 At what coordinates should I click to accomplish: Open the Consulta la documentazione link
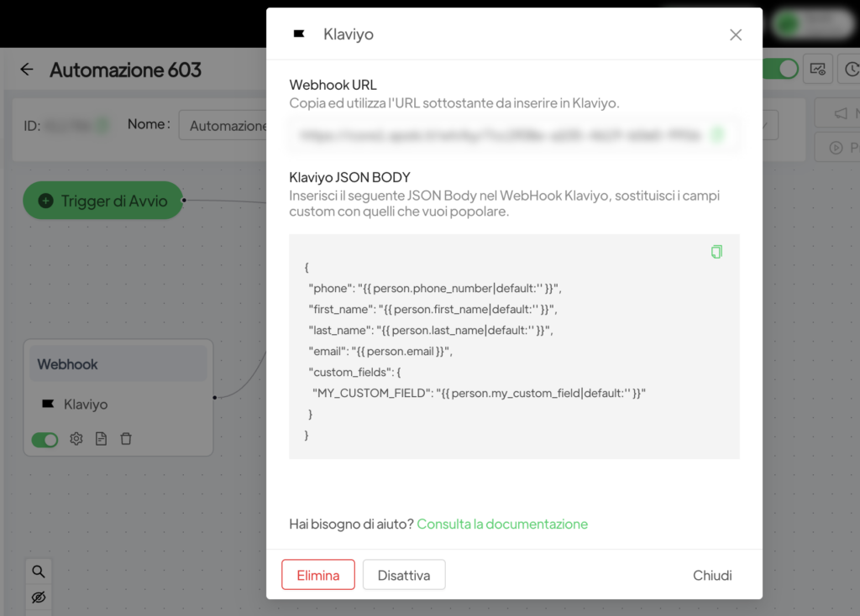[x=502, y=524]
